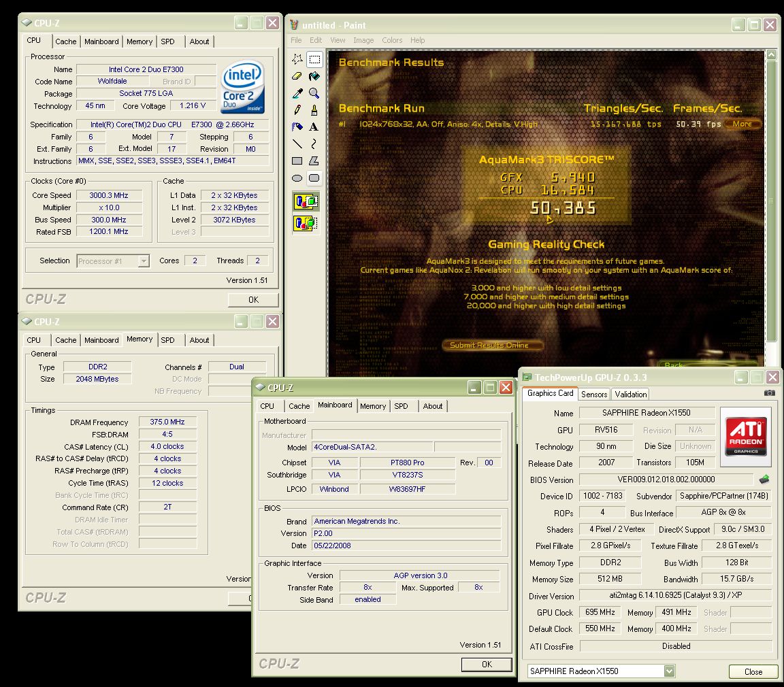Click OK in the Mainboard CPU-Z window
This screenshot has height=687, width=784.
[x=487, y=664]
